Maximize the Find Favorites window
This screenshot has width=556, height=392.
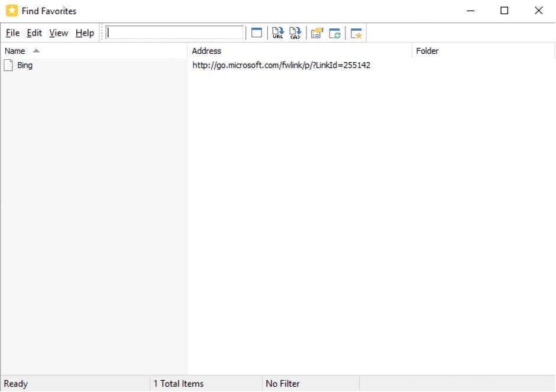click(x=504, y=11)
